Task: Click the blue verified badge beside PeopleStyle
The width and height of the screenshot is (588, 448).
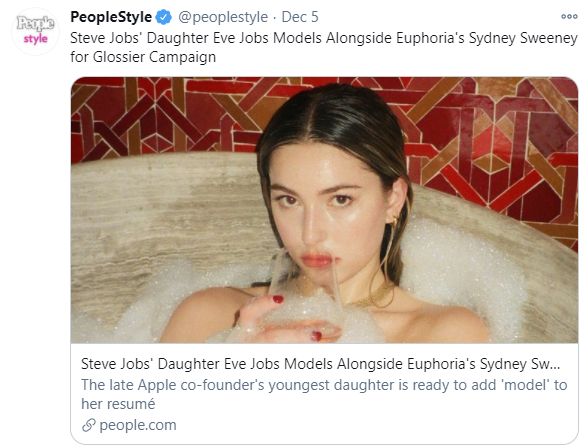Action: [164, 17]
